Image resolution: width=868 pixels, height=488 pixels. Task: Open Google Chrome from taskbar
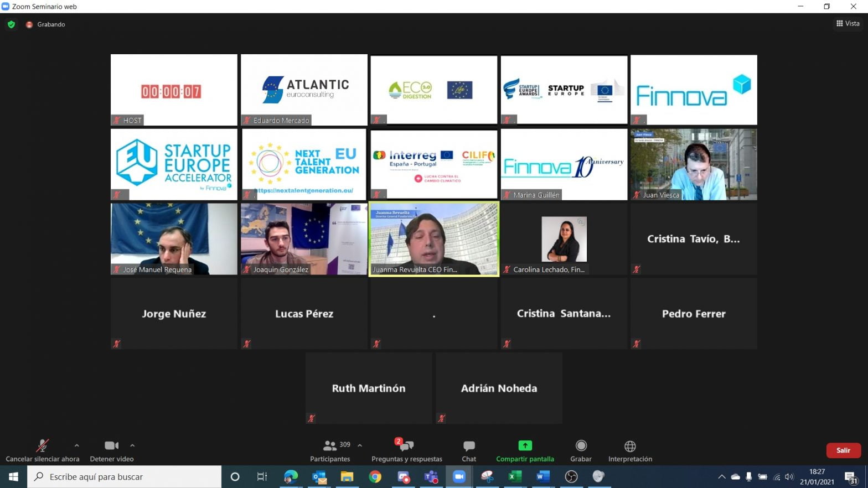pos(375,476)
